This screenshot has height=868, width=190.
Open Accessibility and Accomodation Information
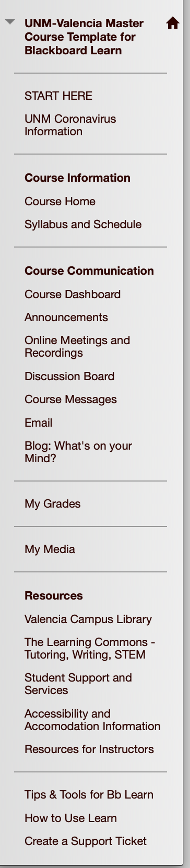(92, 720)
